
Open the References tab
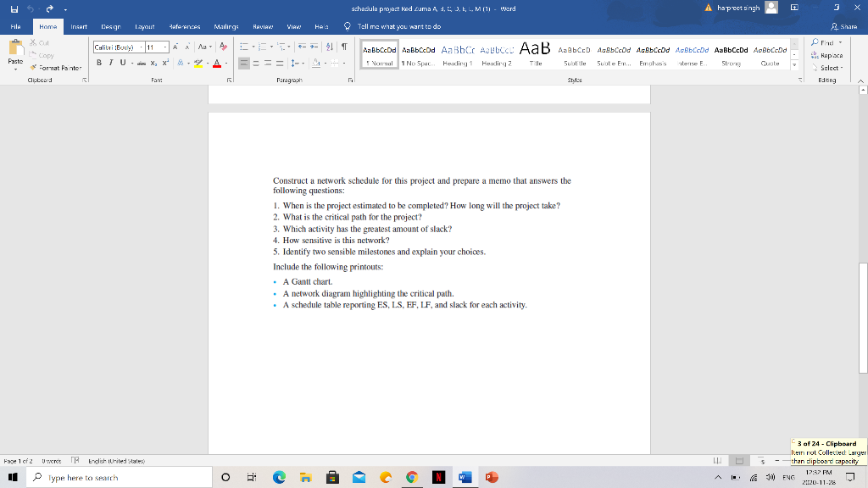coord(186,26)
